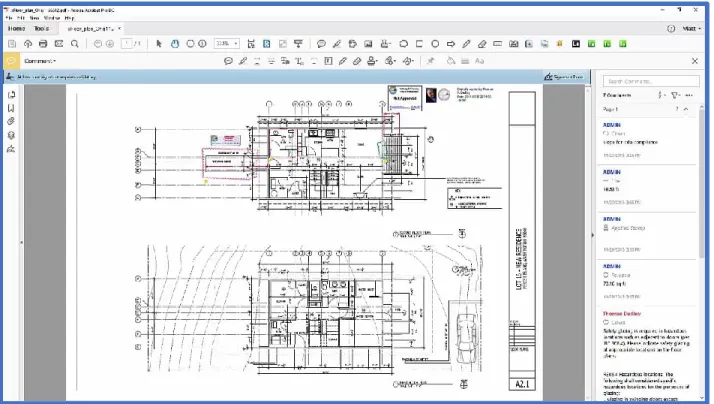
Task: Open the find text magnifier icon
Action: [x=75, y=44]
